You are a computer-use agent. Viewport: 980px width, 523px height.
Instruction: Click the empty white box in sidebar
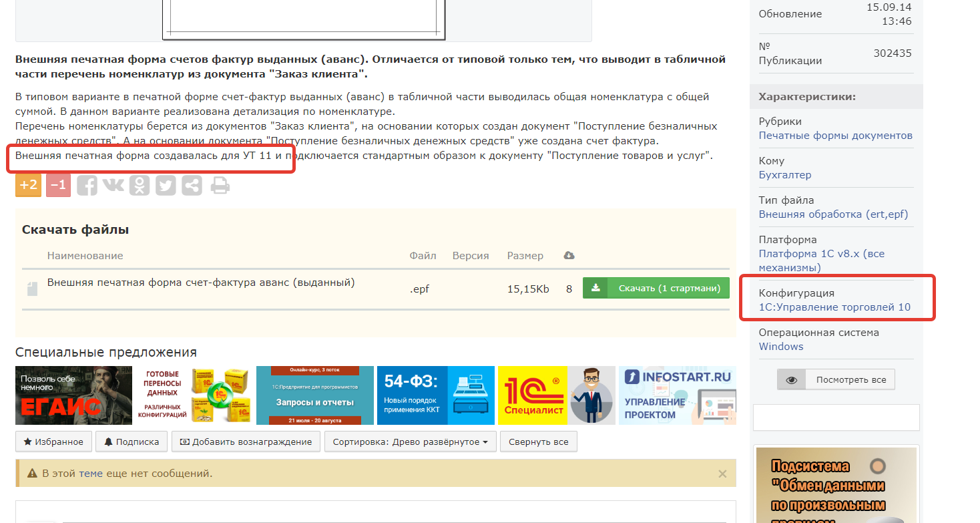(x=836, y=417)
